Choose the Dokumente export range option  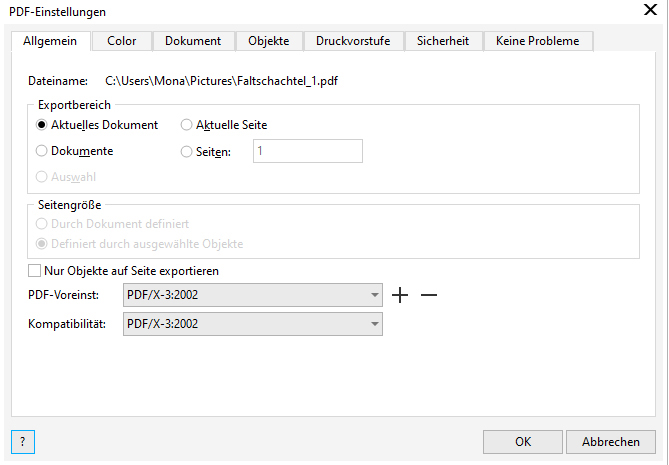tap(42, 151)
